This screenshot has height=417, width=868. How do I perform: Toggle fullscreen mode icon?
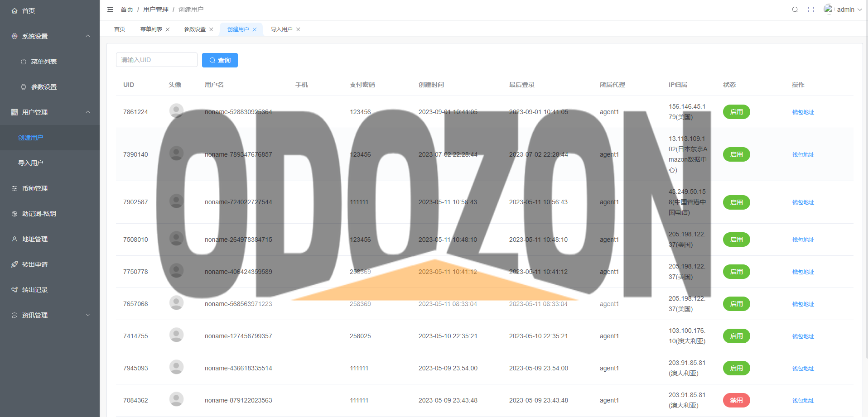click(x=811, y=10)
